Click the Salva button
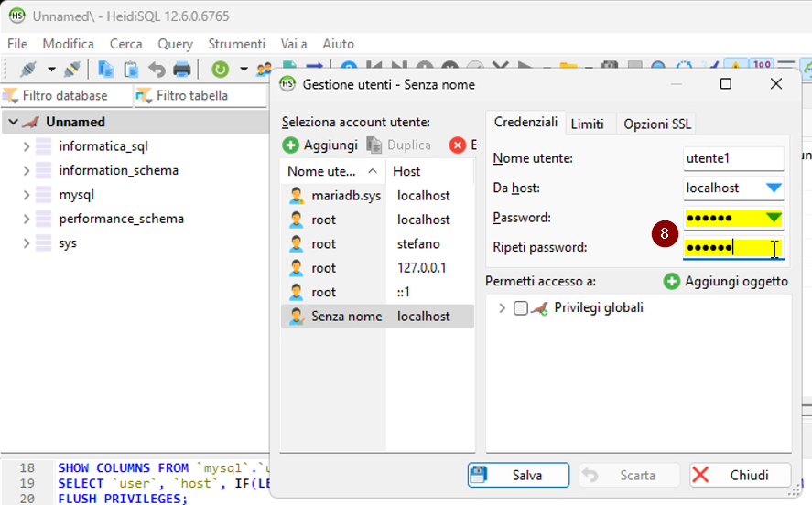The height and width of the screenshot is (505, 812). 518,475
